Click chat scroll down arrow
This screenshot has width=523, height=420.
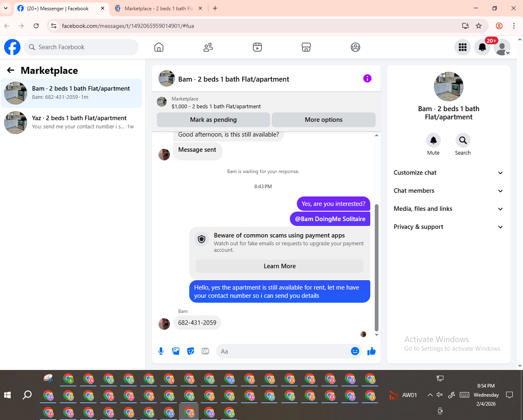tap(376, 335)
